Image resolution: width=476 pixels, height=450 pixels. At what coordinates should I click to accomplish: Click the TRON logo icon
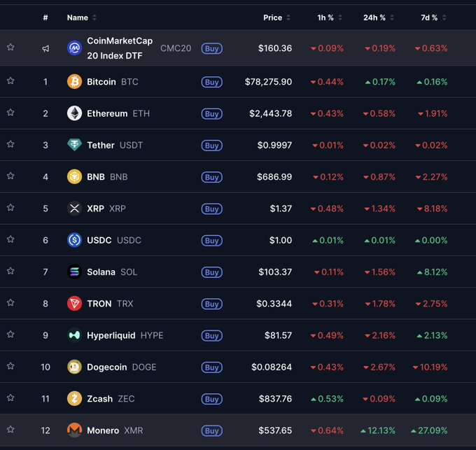(x=74, y=304)
